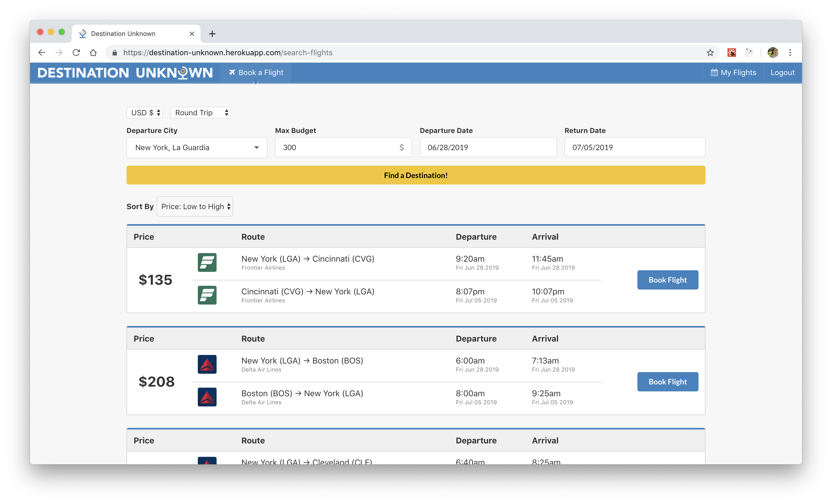
Task: Click the $208 price text
Action: click(157, 382)
